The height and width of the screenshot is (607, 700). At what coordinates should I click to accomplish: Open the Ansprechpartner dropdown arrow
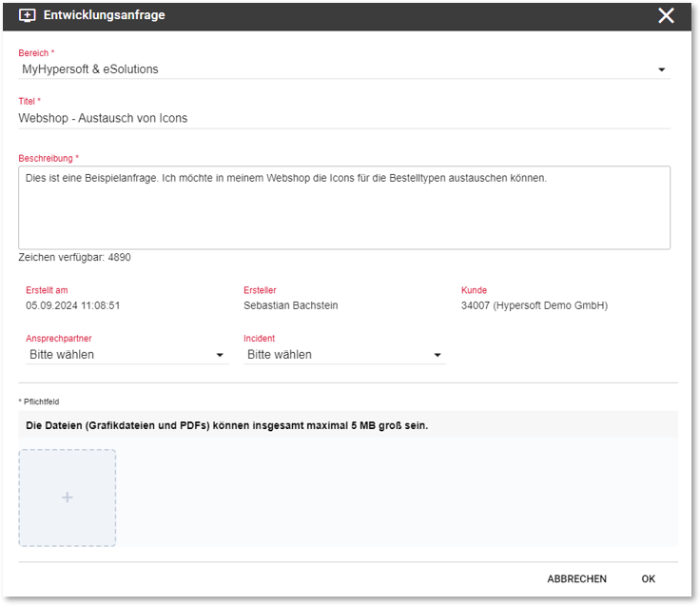click(x=220, y=355)
